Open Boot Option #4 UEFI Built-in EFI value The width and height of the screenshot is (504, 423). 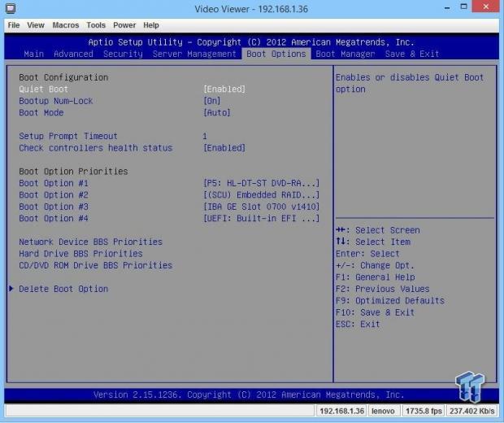coord(261,219)
